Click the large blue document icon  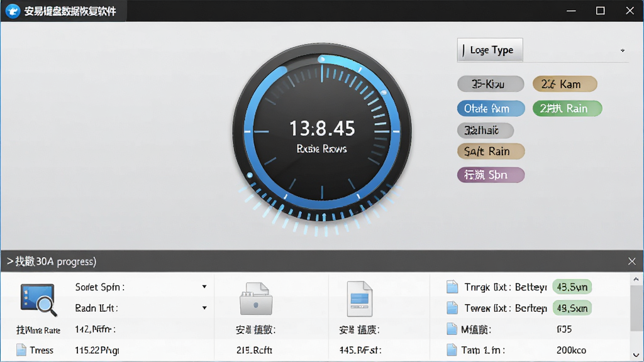point(359,299)
